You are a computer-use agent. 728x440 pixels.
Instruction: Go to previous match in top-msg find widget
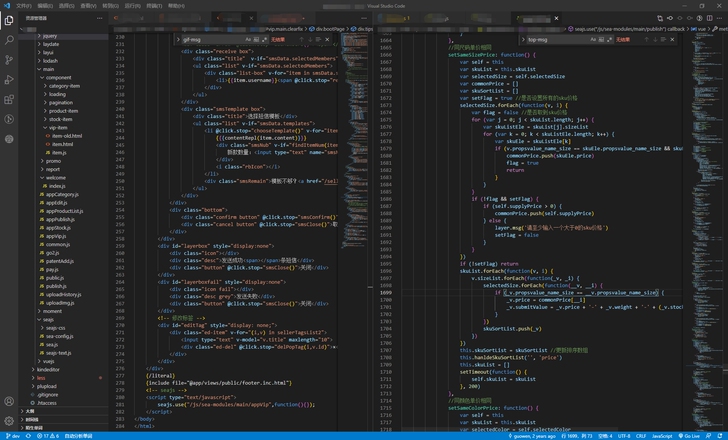coord(646,39)
